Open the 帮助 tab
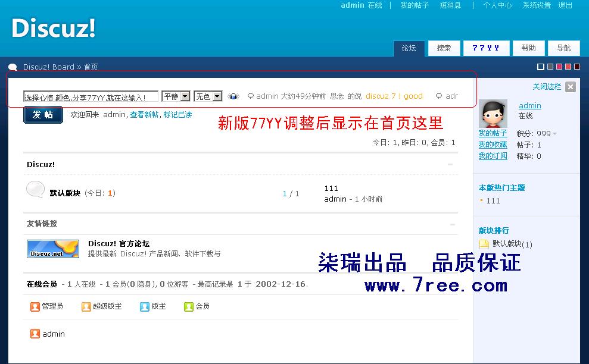The height and width of the screenshot is (364, 589). (528, 48)
